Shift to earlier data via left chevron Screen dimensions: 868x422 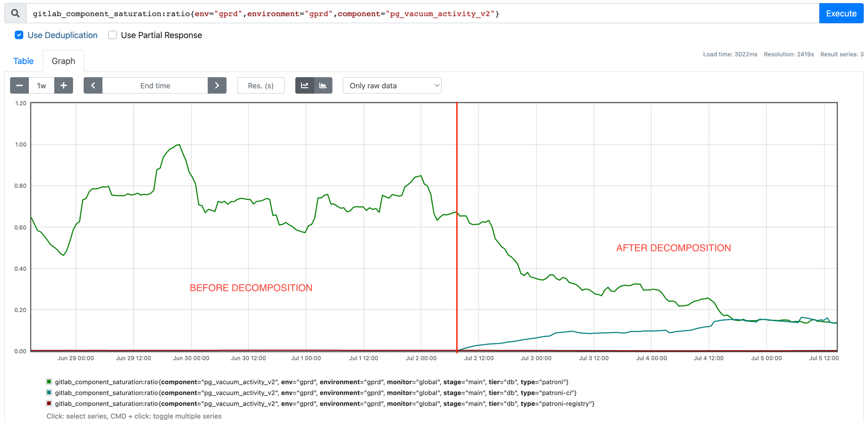click(93, 85)
